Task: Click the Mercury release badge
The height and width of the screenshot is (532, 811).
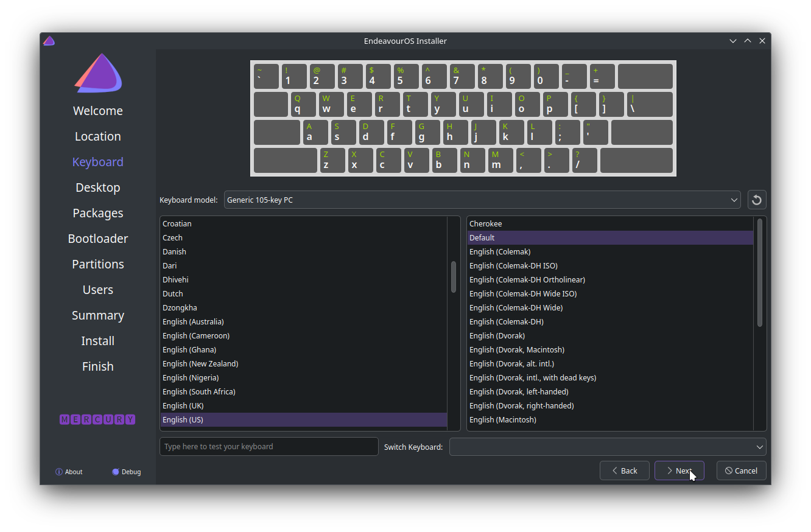Action: click(97, 419)
